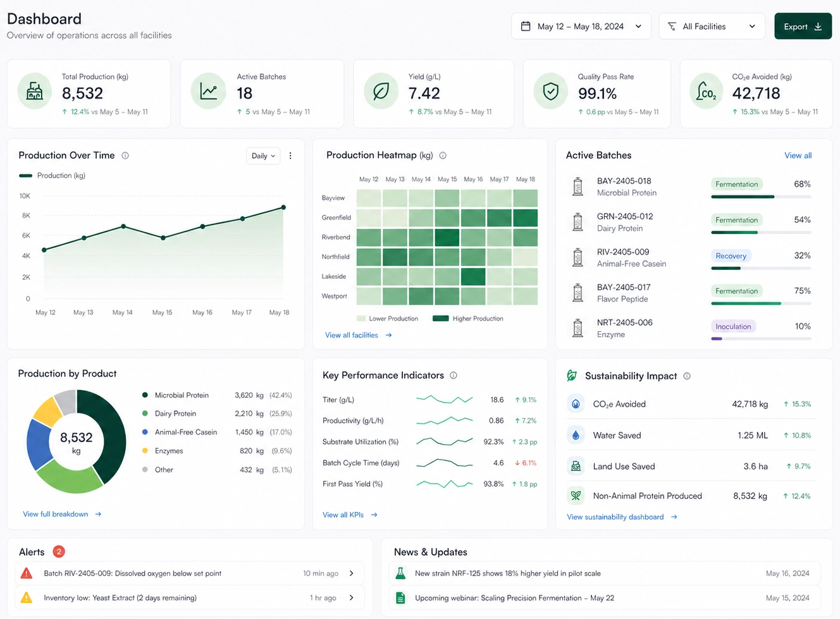This screenshot has width=840, height=619.
Task: Click the First Pass Yield 93.8% value
Action: (493, 484)
